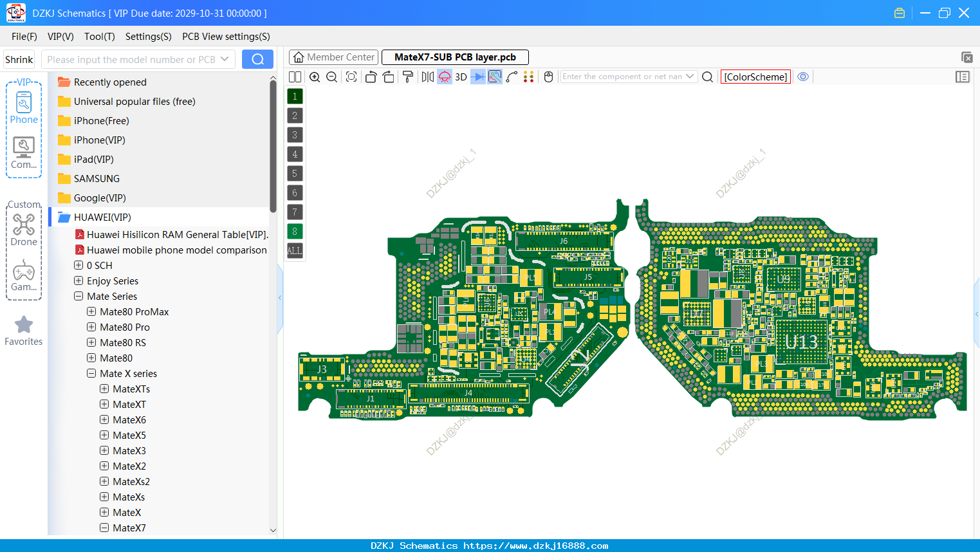Screen dimensions: 980x552
Task: Open the dzkj16888.com website link
Action: [x=536, y=546]
